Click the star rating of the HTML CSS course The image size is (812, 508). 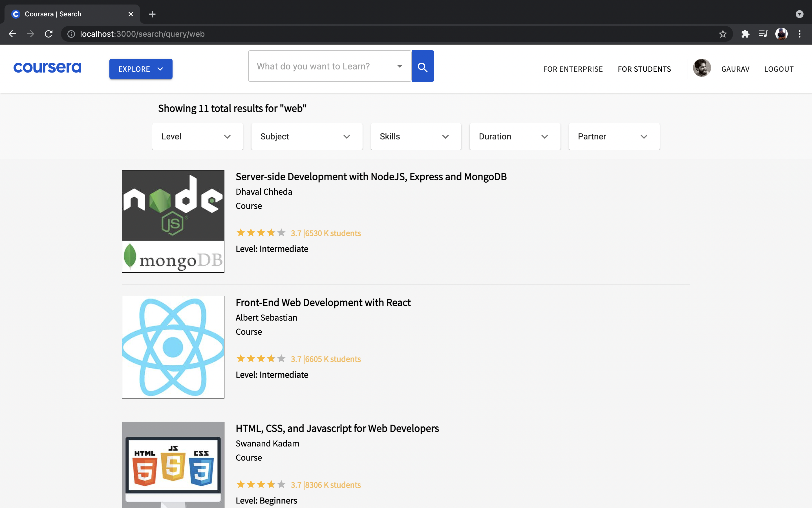pos(261,485)
